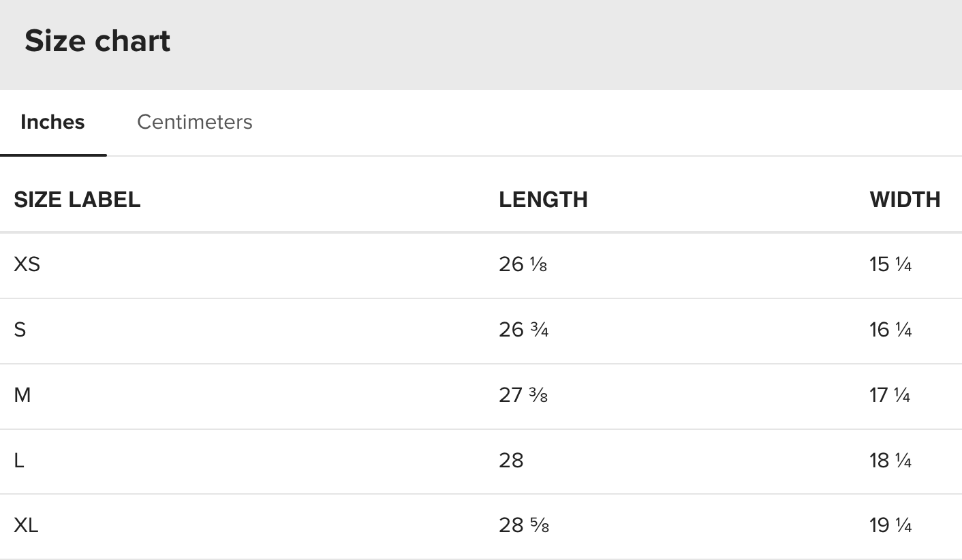Switch to the Centimeters tab
The image size is (962, 560).
195,122
